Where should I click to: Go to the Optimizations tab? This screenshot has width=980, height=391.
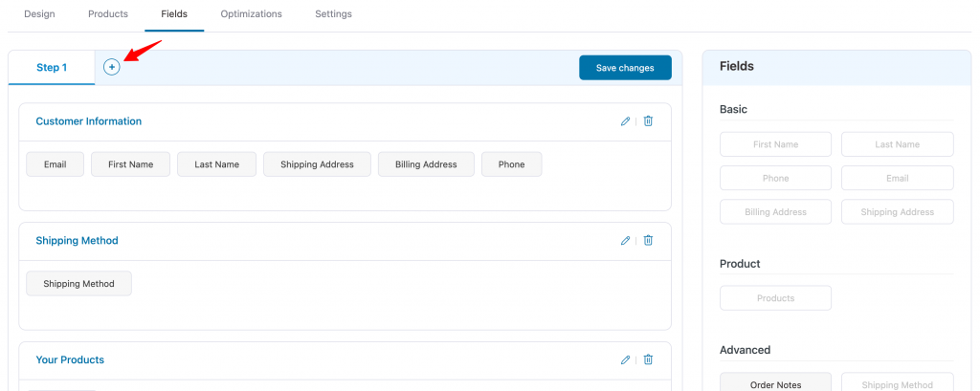pos(252,13)
